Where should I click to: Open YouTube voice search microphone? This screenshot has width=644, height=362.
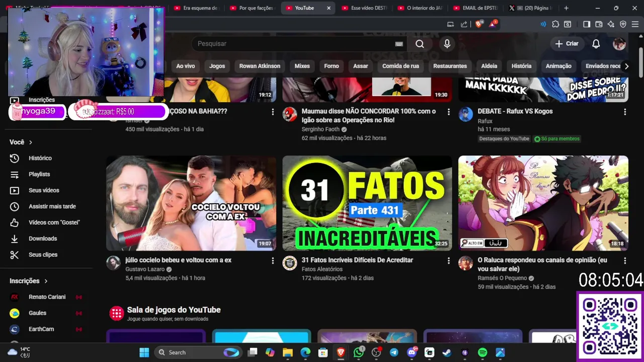click(447, 44)
